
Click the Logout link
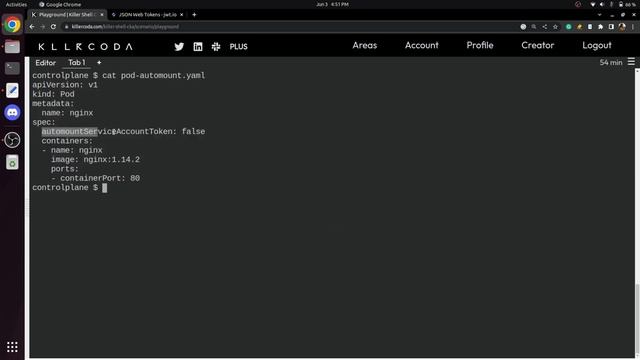[x=597, y=45]
